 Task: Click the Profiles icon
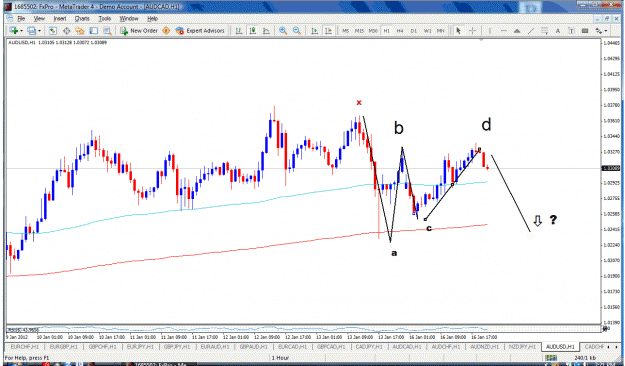coord(32,31)
